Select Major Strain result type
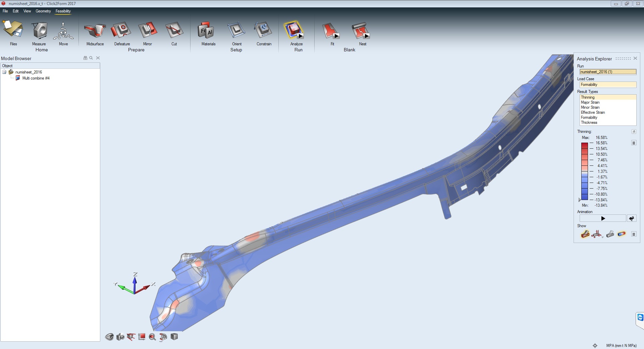644x349 pixels. (x=590, y=102)
